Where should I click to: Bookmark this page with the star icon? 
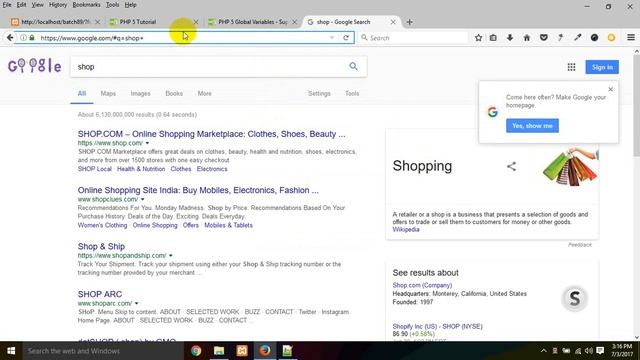[x=478, y=38]
